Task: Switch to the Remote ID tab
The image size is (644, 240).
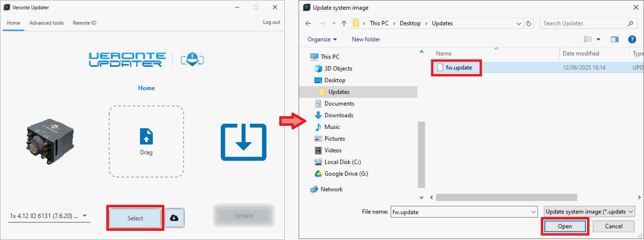Action: point(84,23)
